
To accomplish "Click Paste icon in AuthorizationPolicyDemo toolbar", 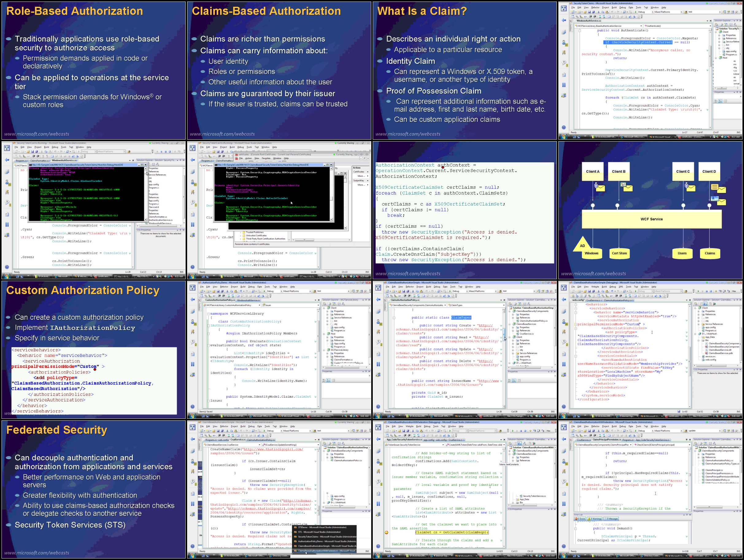I will click(236, 291).
